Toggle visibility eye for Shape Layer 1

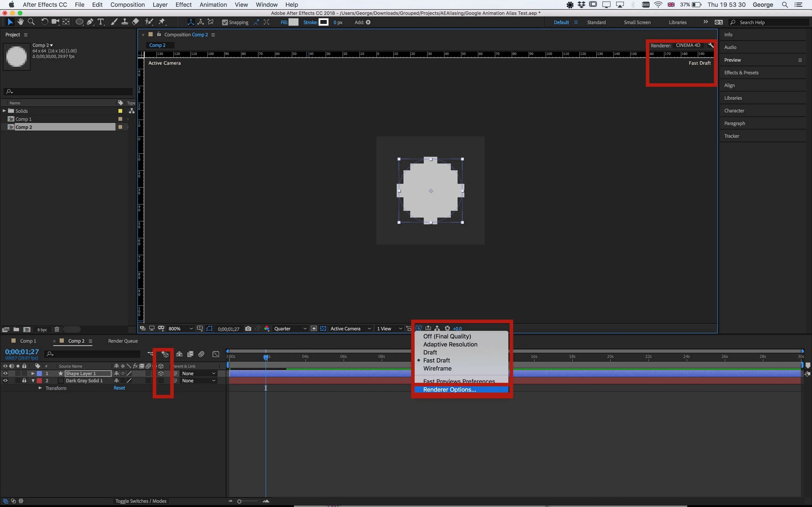pyautogui.click(x=5, y=373)
